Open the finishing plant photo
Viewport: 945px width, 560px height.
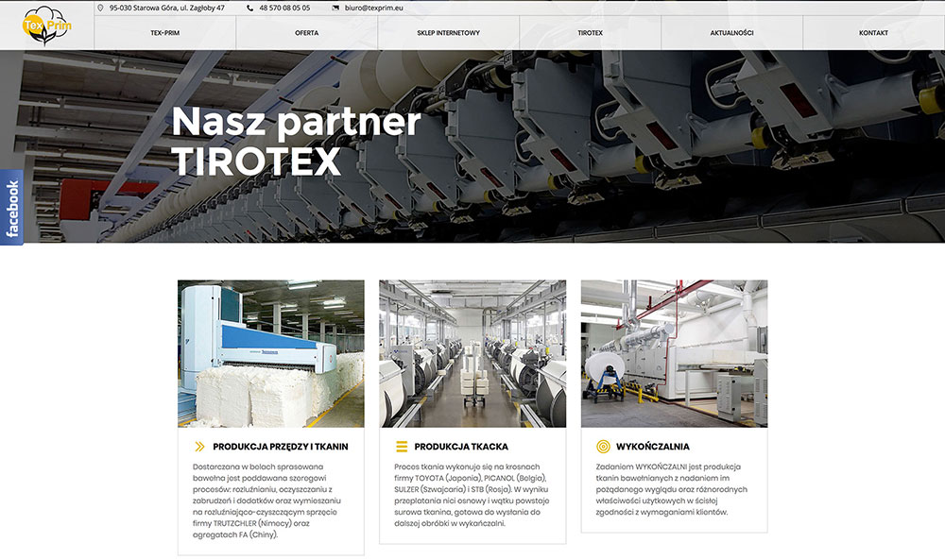pos(675,353)
